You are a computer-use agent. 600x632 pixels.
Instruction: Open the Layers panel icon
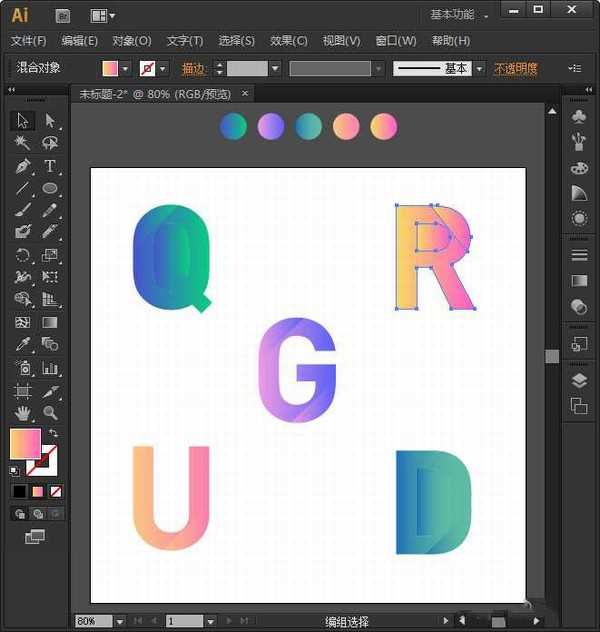tap(578, 381)
